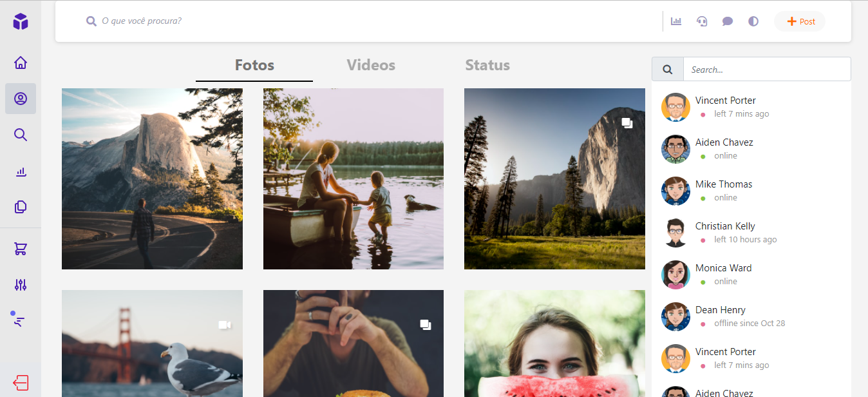
Task: Click the first Vincent Porter's avatar
Action: tap(675, 107)
